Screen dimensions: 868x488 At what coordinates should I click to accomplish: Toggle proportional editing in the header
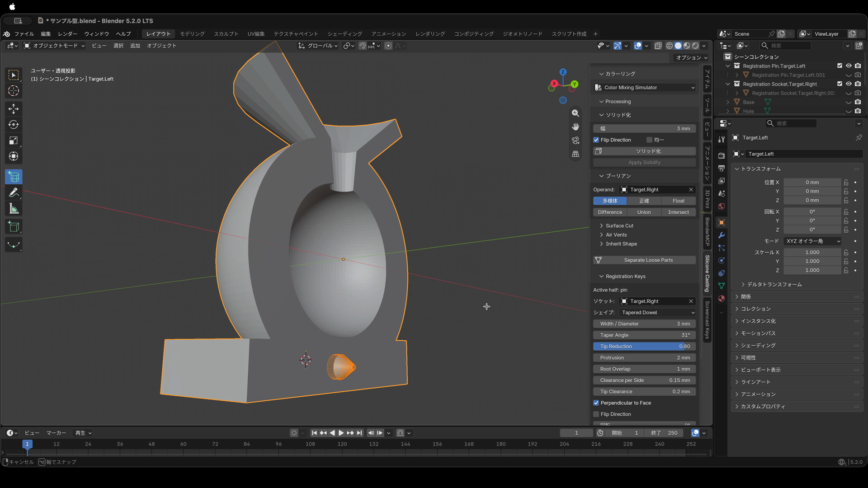(388, 46)
